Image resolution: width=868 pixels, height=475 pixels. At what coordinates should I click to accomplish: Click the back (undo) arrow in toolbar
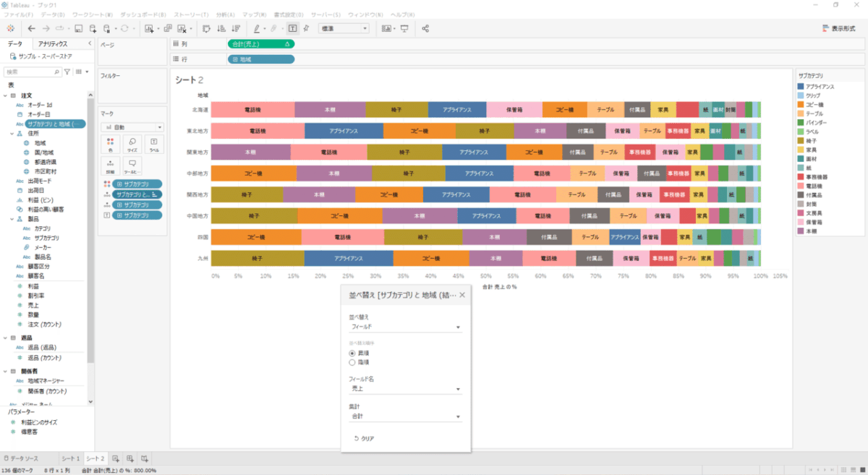(32, 28)
